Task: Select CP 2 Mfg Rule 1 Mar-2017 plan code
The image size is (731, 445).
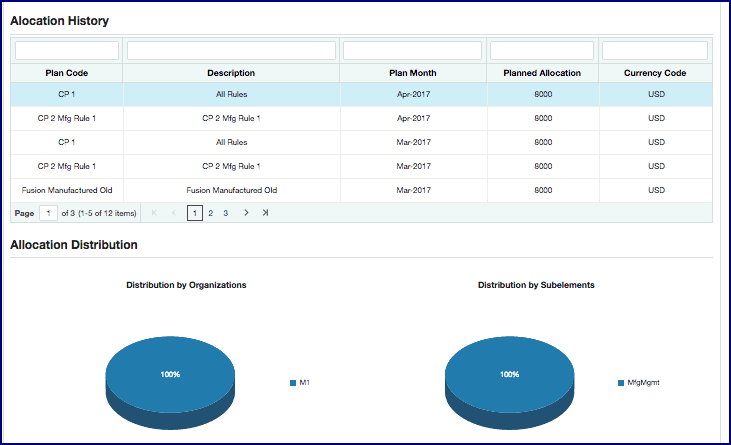Action: pyautogui.click(x=67, y=166)
